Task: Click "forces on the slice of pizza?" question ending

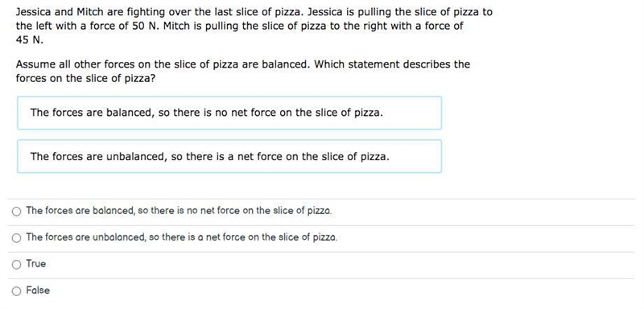Action: click(85, 78)
